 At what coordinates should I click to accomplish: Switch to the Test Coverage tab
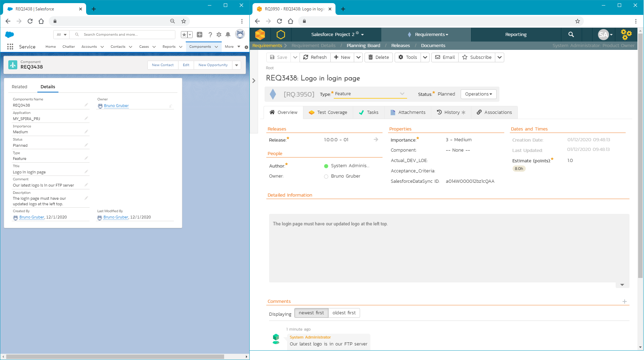coord(328,112)
